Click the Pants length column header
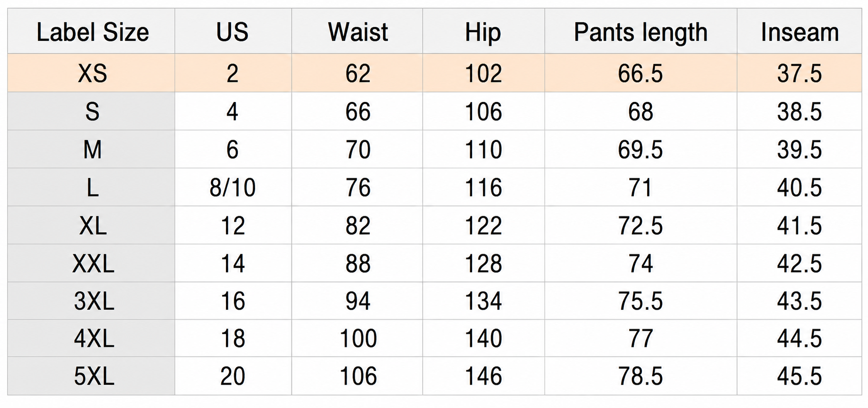The width and height of the screenshot is (868, 408). click(641, 31)
